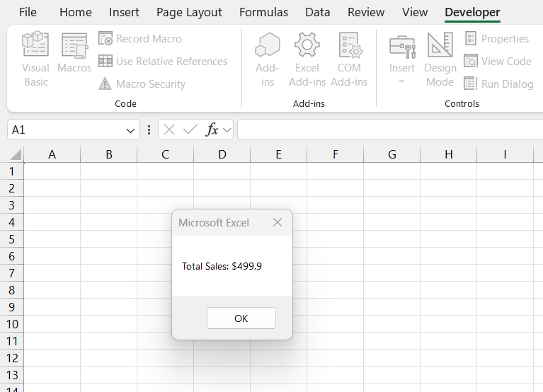The height and width of the screenshot is (392, 543).
Task: Select the Data tab
Action: point(318,12)
